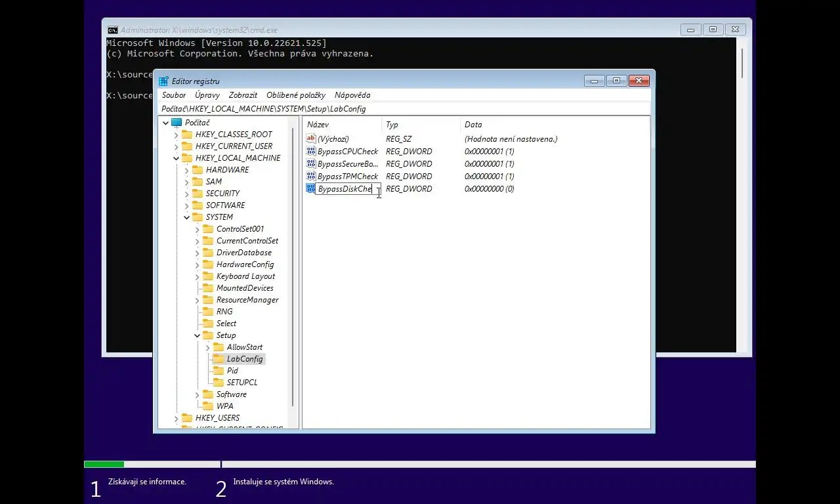
Task: Expand the HKEY_CLASSES_ROOT node
Action: coord(176,135)
